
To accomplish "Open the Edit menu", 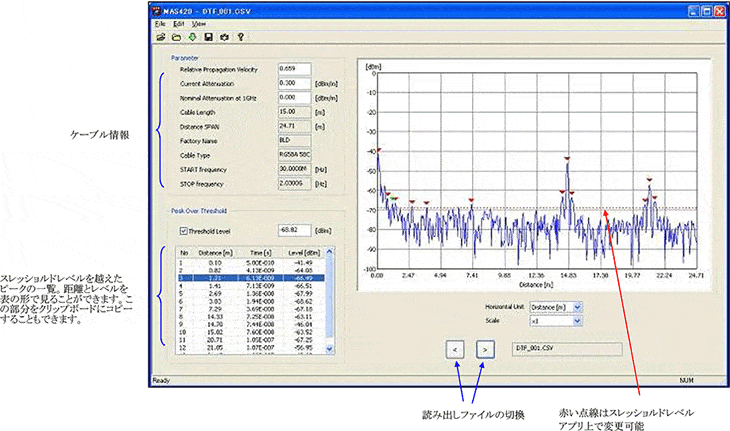I will click(x=179, y=24).
